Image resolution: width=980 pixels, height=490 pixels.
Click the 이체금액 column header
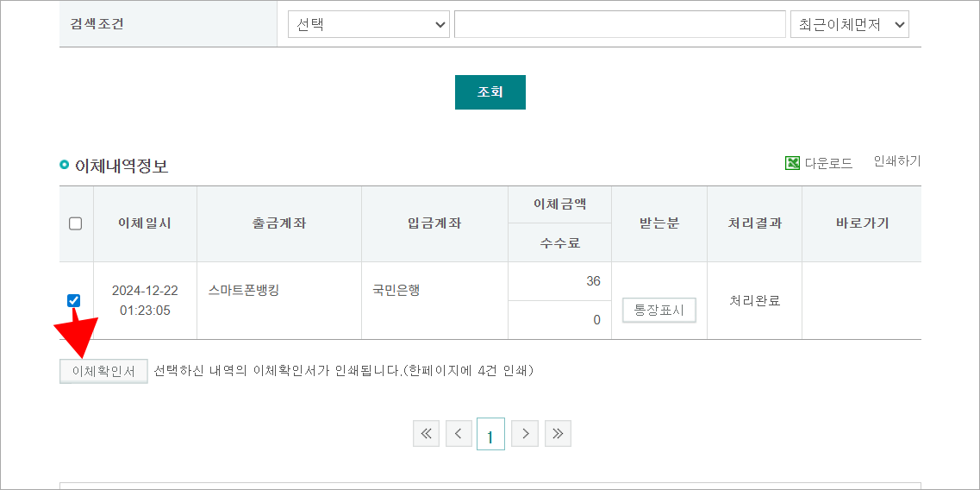click(559, 204)
